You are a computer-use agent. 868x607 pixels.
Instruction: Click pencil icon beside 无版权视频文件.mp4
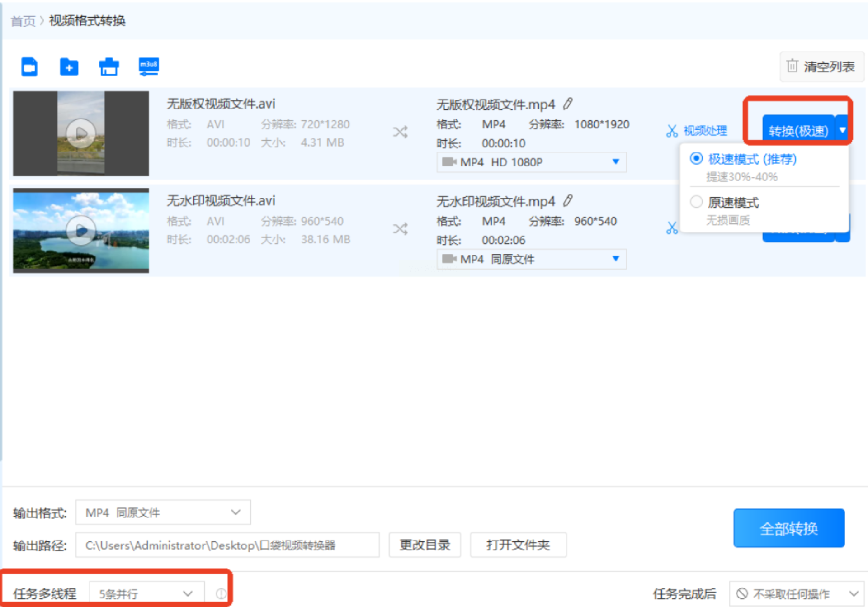568,104
